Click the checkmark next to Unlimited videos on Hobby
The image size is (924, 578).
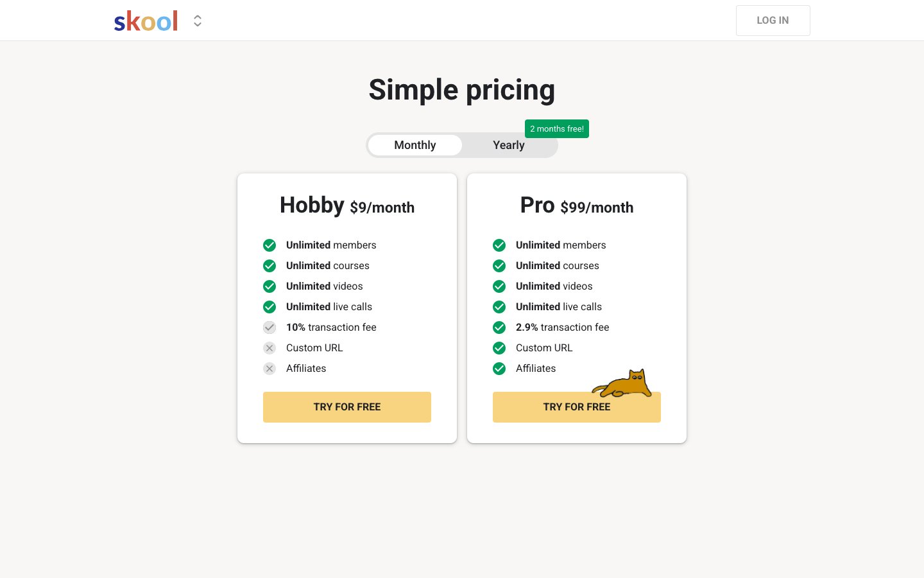(269, 286)
